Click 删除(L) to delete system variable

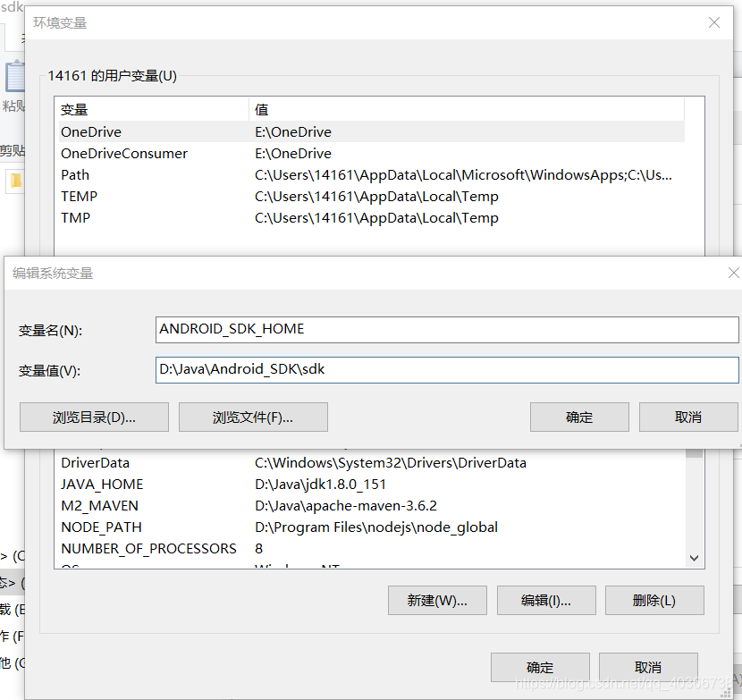[654, 600]
